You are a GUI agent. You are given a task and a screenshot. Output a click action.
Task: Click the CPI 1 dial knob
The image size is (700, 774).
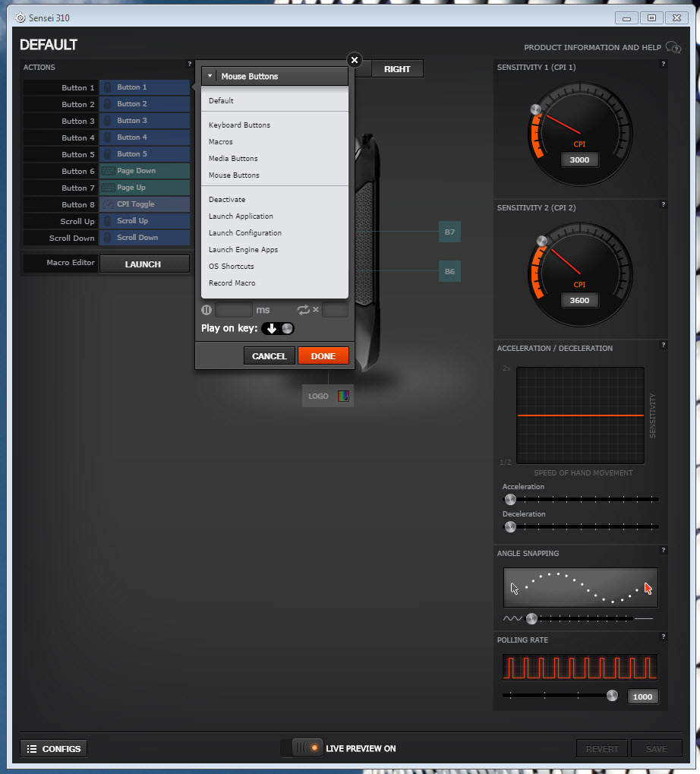pos(536,109)
